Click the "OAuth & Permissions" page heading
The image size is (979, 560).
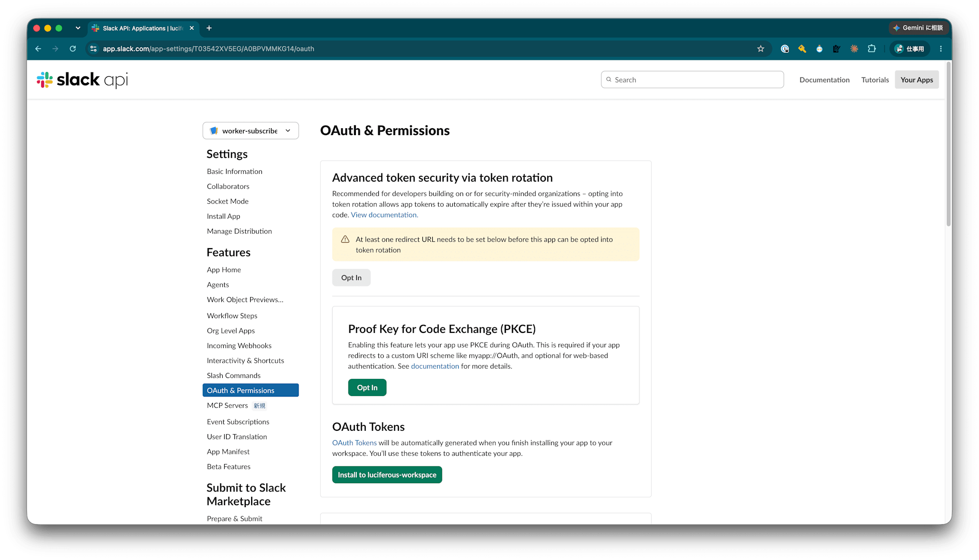click(x=385, y=131)
